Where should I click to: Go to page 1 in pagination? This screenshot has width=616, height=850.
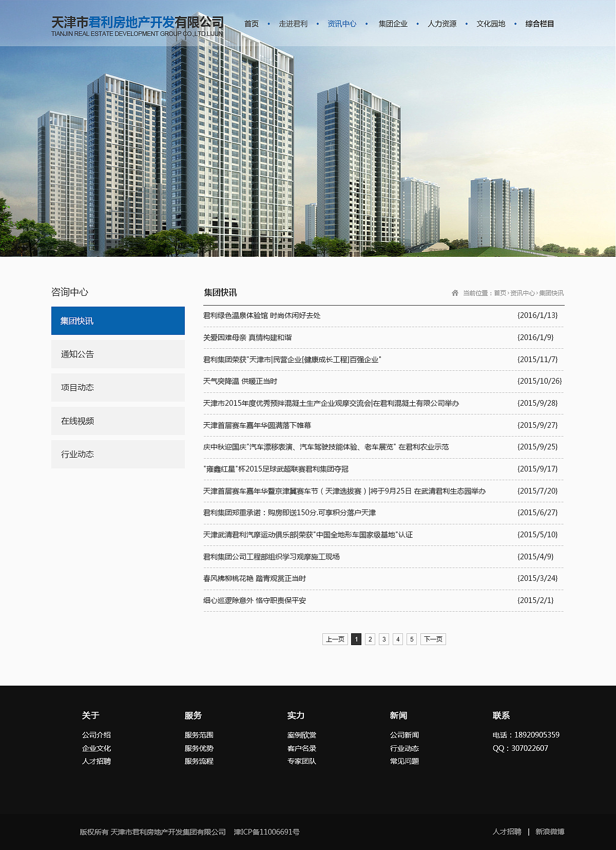(356, 639)
